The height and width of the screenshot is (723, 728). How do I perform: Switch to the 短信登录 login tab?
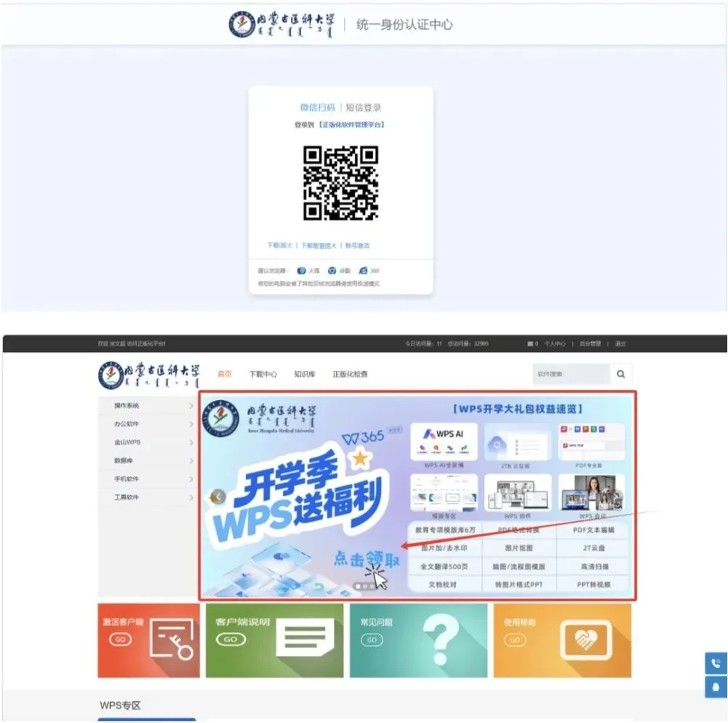(364, 107)
